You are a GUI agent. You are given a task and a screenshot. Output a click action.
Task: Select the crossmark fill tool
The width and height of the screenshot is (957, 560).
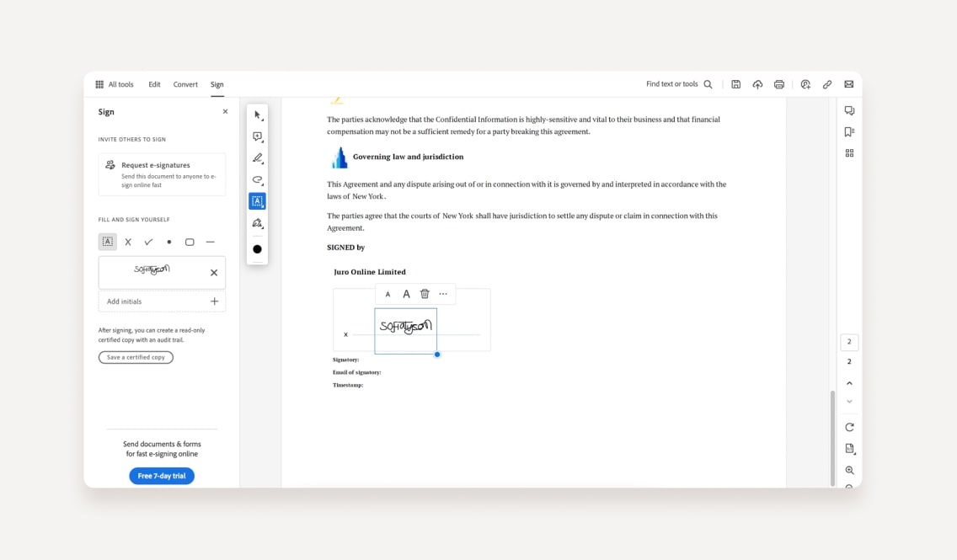coord(128,243)
